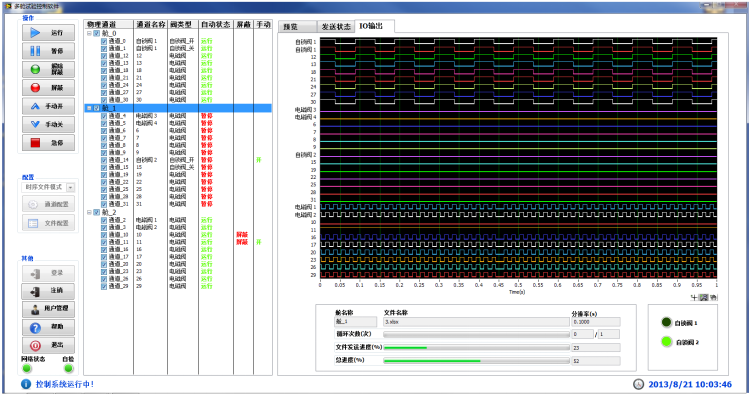753x398 pixels.
Task: Uncheck the 通道_12 checkbox
Action: (x=104, y=56)
